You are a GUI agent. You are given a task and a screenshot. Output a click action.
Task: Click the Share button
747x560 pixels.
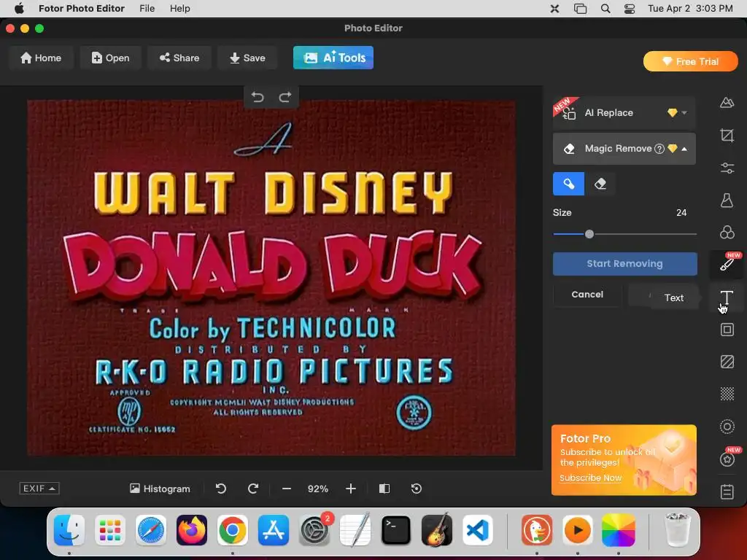pos(179,58)
